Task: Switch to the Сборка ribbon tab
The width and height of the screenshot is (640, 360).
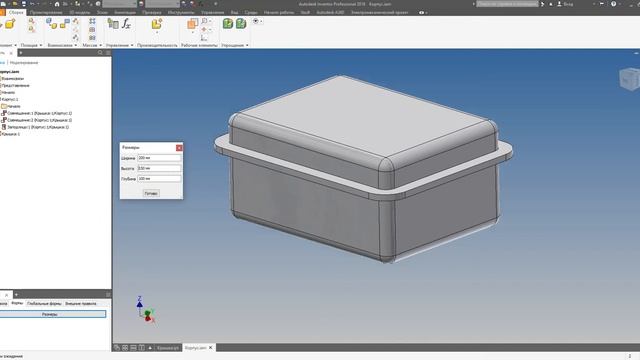Action: 16,13
